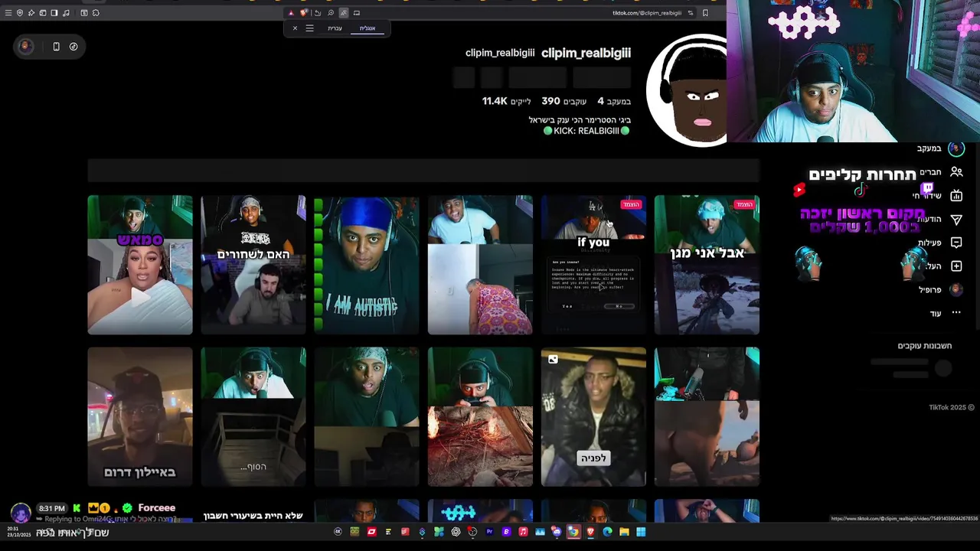Viewport: 980px width, 551px height.
Task: Click the TikTok icon in floating pill
Action: click(73, 47)
